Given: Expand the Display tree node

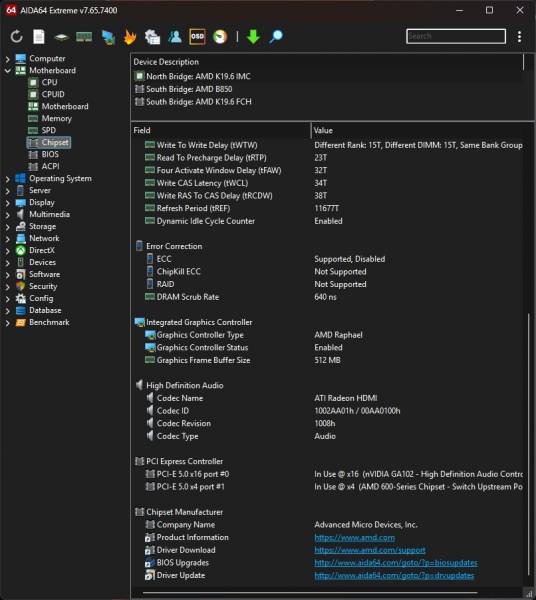Looking at the screenshot, I should (7, 203).
